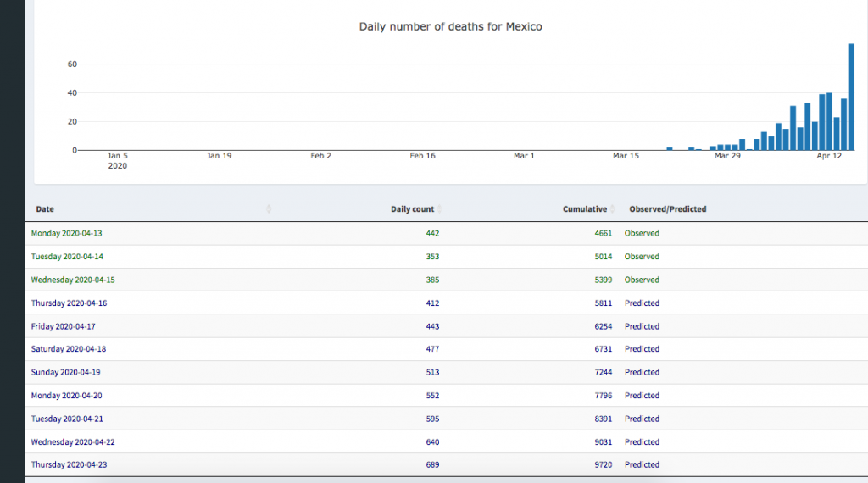Select the Tuesday 2020-04-14 date cell
Image resolution: width=868 pixels, height=483 pixels.
click(67, 257)
